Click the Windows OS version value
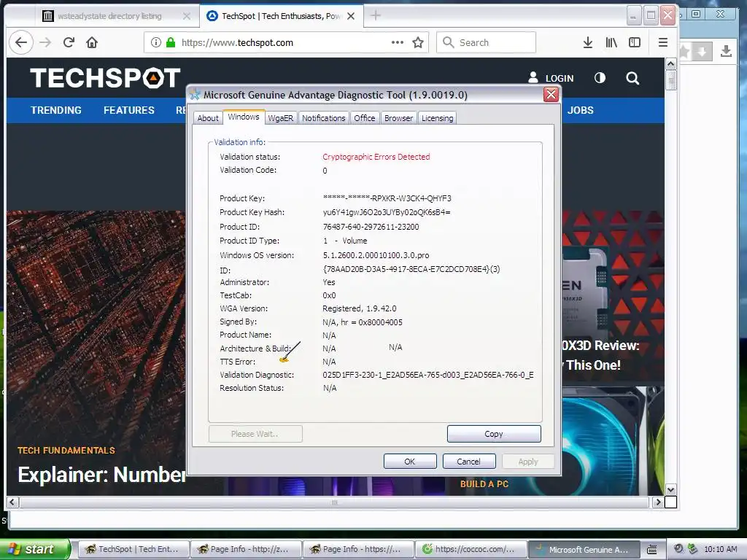This screenshot has height=560, width=747. coord(376,255)
